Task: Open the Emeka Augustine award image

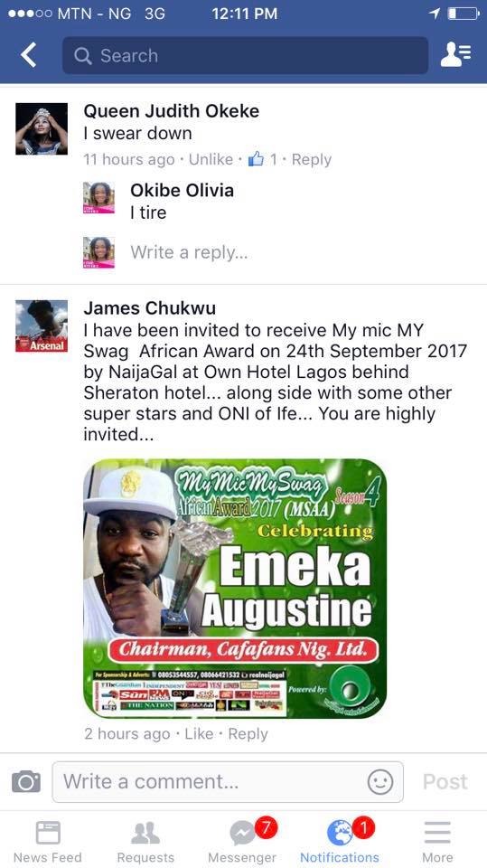Action: coord(235,589)
